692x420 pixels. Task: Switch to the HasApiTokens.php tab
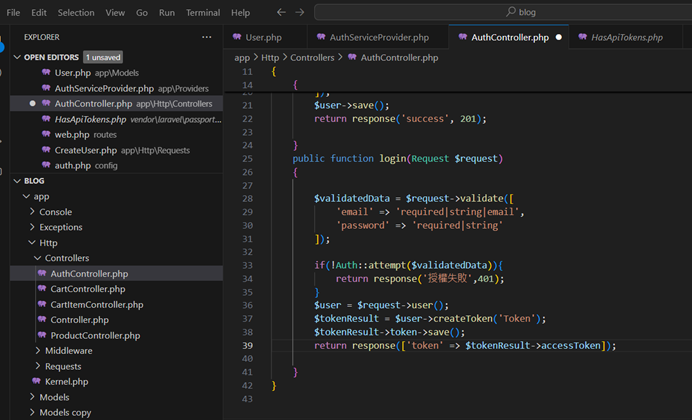click(626, 37)
